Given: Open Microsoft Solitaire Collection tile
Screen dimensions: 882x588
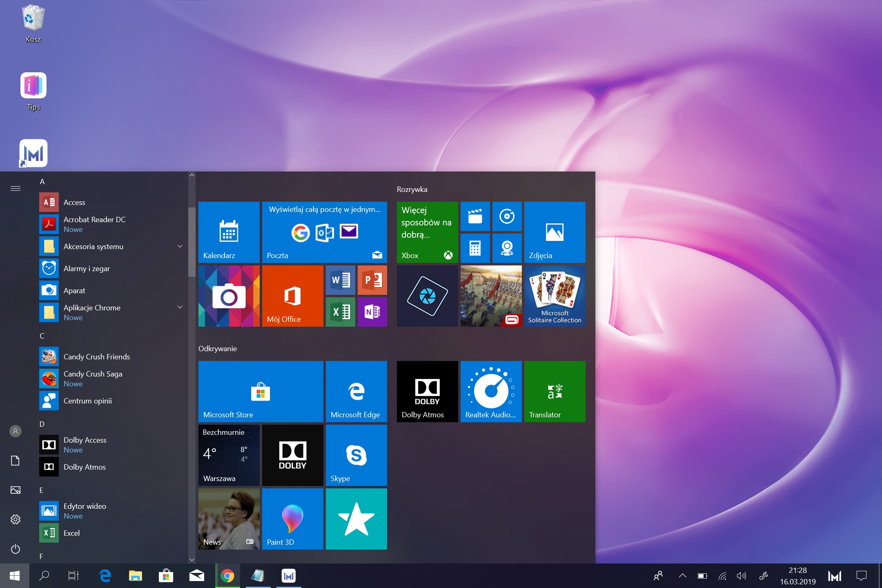Looking at the screenshot, I should coord(555,296).
